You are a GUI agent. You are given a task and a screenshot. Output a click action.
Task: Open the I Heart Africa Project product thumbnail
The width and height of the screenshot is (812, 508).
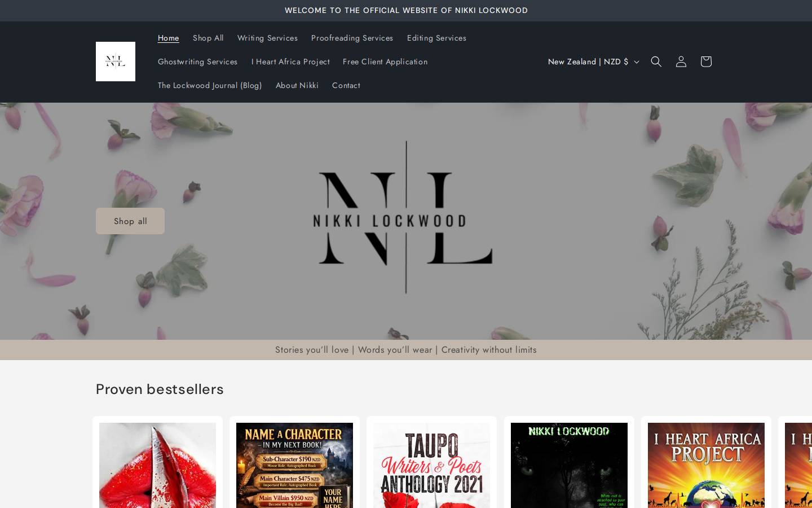(706, 465)
